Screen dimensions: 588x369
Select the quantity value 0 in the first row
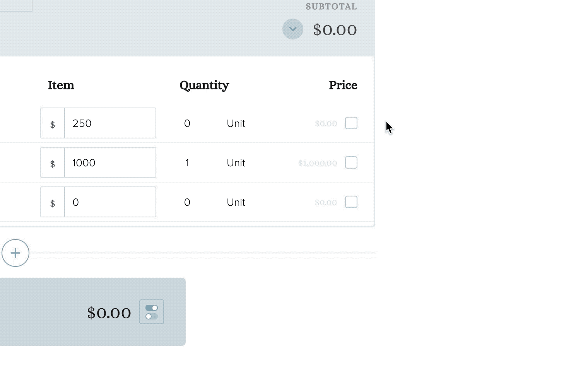[187, 123]
